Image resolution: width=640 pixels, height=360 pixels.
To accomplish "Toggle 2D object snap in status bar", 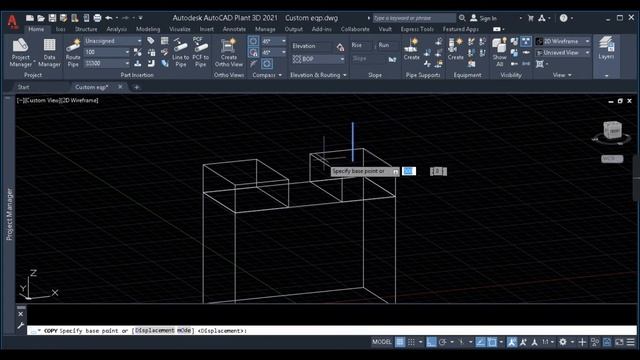I will (x=492, y=342).
